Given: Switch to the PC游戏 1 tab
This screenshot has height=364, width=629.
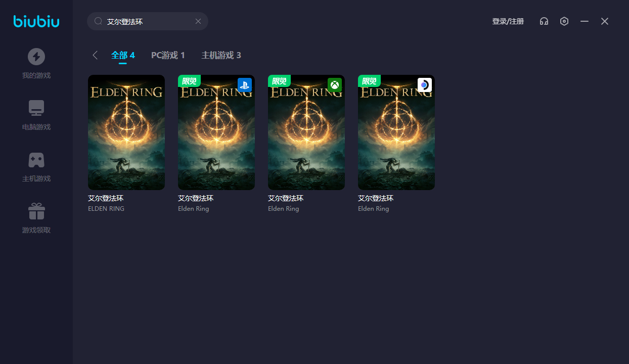Looking at the screenshot, I should click(168, 55).
